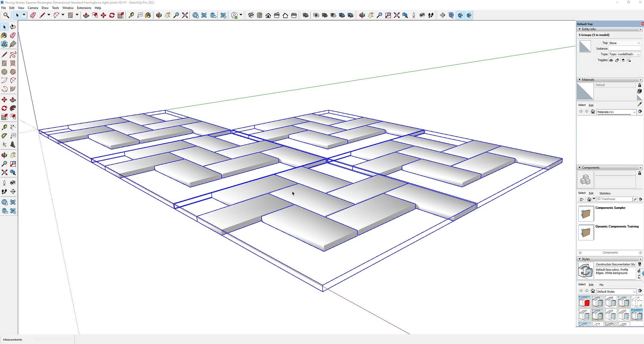The image size is (644, 344).
Task: Select the Push/Pull tool in top toolbar
Action: pyautogui.click(x=86, y=15)
